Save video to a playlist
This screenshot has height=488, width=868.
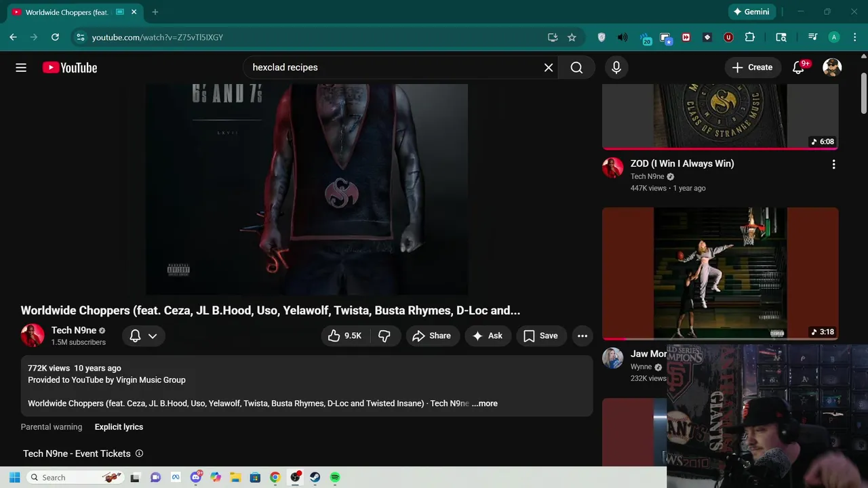tap(541, 335)
